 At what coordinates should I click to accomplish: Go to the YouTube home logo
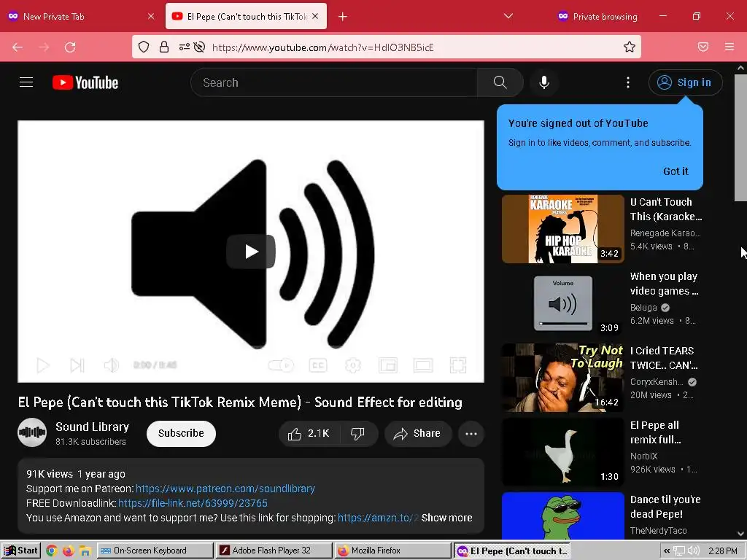tap(85, 82)
